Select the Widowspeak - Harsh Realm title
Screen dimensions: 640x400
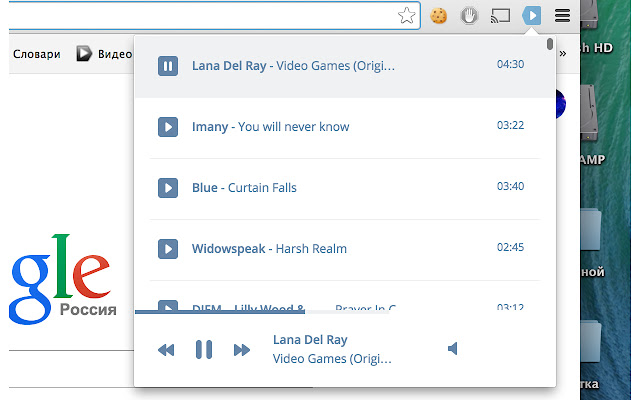pyautogui.click(x=269, y=249)
